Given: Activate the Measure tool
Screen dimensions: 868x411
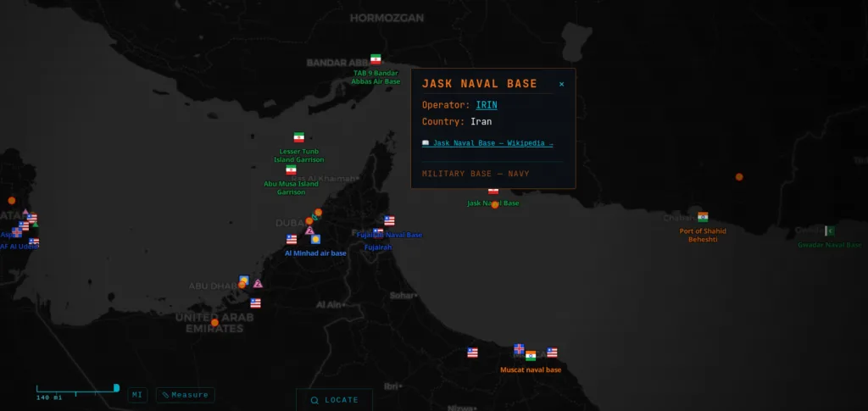Looking at the screenshot, I should tap(186, 395).
